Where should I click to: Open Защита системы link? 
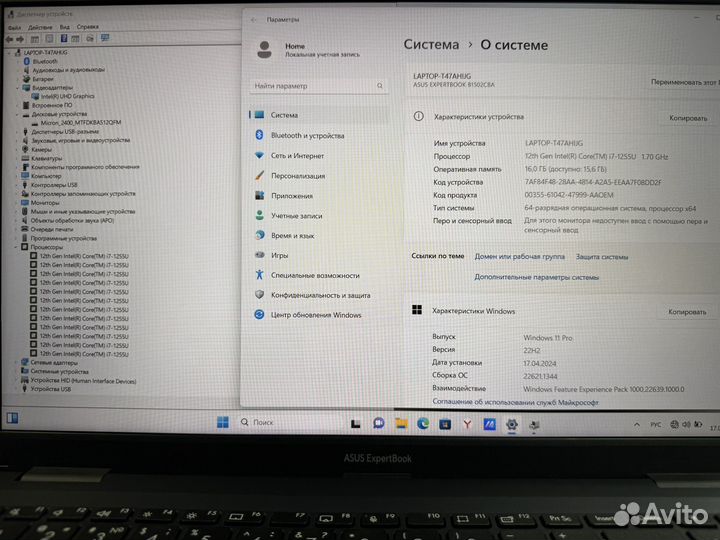click(x=602, y=257)
